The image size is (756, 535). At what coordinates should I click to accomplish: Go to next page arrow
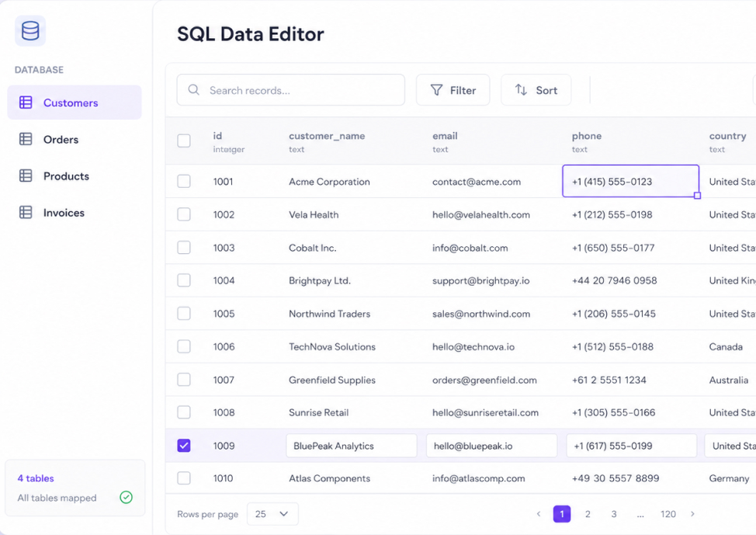(692, 514)
